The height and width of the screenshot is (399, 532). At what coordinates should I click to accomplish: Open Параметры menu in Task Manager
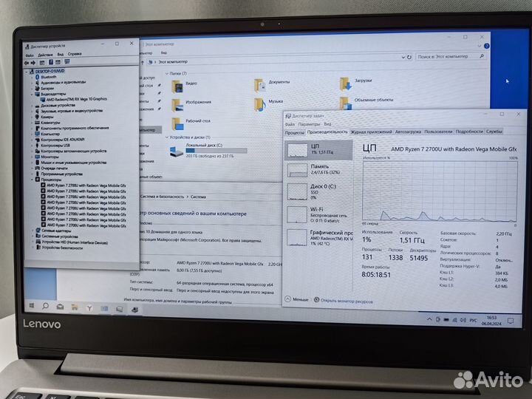pyautogui.click(x=309, y=124)
